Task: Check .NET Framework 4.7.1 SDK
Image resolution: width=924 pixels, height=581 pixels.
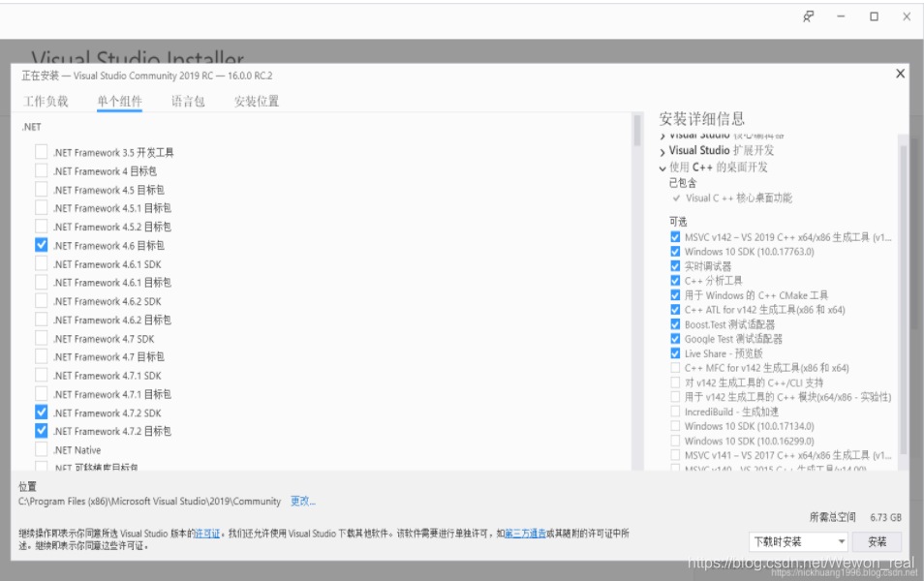Action: (42, 376)
